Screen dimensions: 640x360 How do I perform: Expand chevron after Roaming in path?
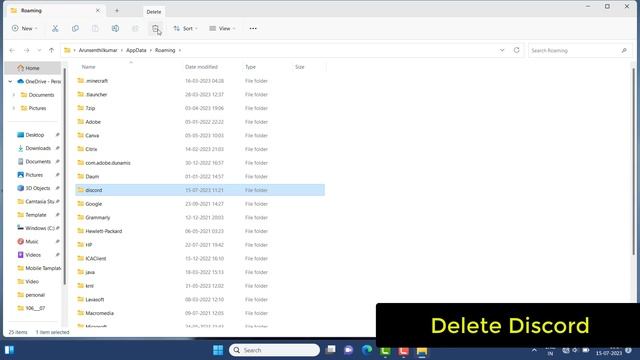pos(180,50)
